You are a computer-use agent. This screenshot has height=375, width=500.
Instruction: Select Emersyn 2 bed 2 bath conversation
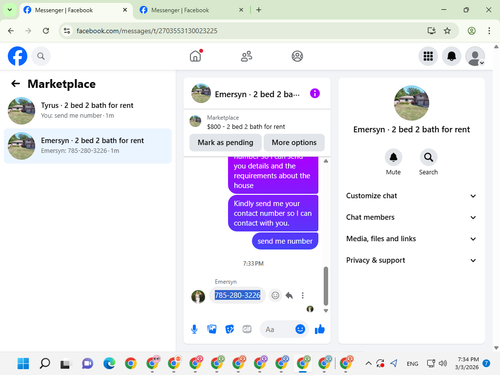pos(88,146)
